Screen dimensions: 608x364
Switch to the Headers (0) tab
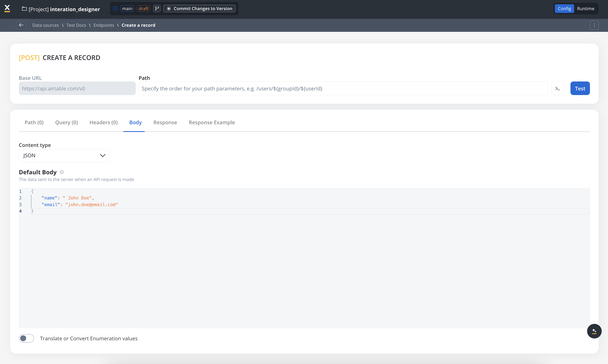point(103,122)
